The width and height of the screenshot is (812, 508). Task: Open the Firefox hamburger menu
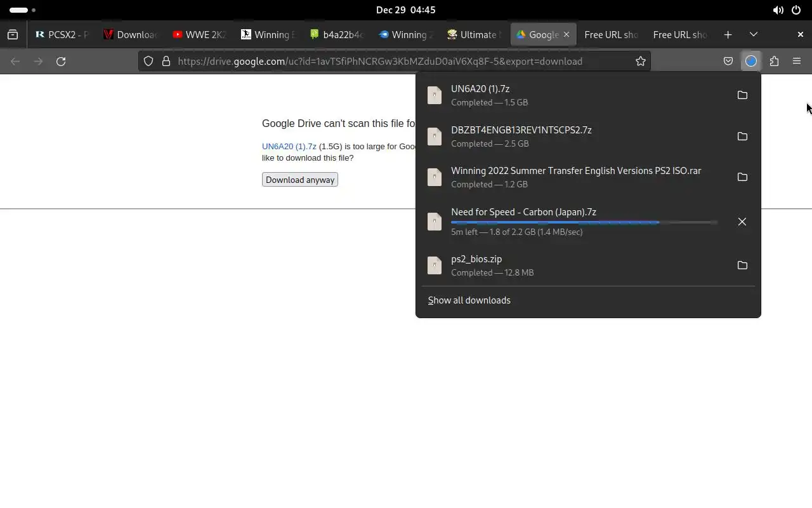point(797,61)
